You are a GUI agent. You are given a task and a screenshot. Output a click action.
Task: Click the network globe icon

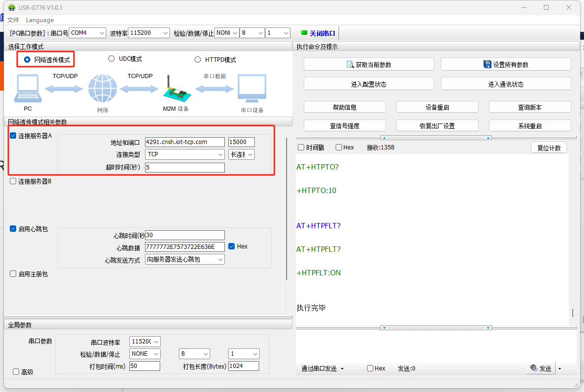102,89
